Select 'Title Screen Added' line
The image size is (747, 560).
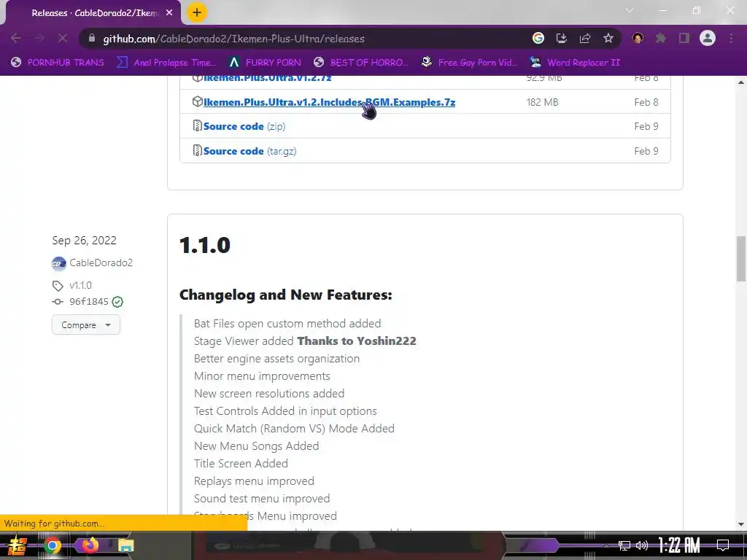click(x=241, y=463)
